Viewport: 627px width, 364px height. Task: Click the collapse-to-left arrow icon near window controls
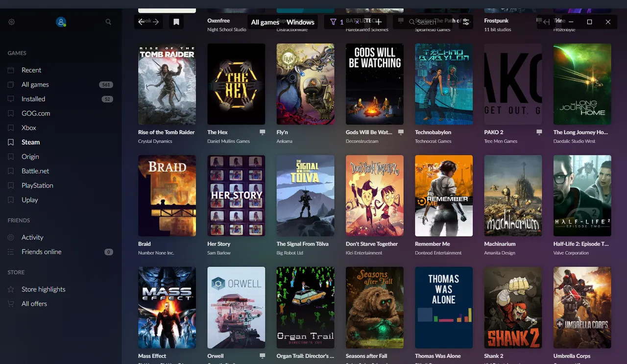[546, 22]
